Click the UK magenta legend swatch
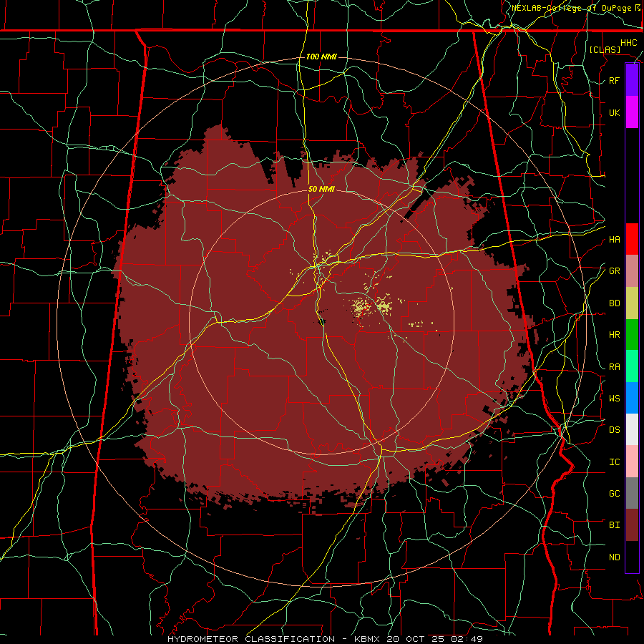Image resolution: width=644 pixels, height=644 pixels. (x=632, y=112)
